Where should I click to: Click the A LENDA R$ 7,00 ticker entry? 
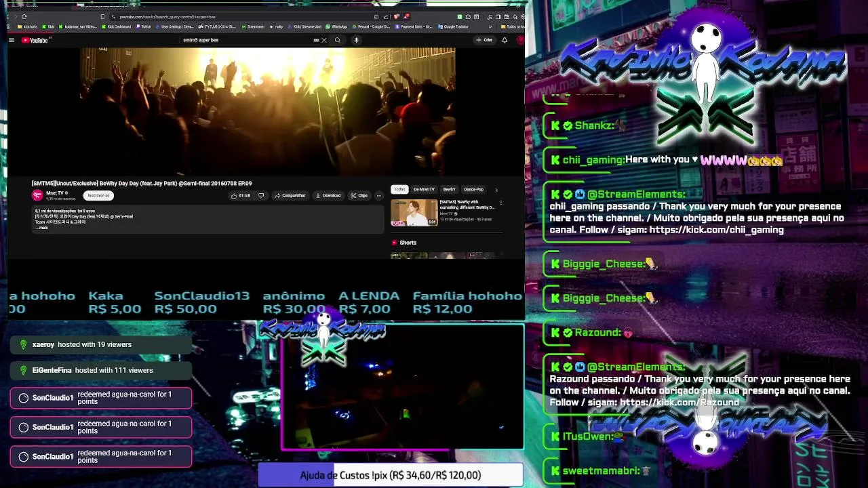(x=369, y=302)
